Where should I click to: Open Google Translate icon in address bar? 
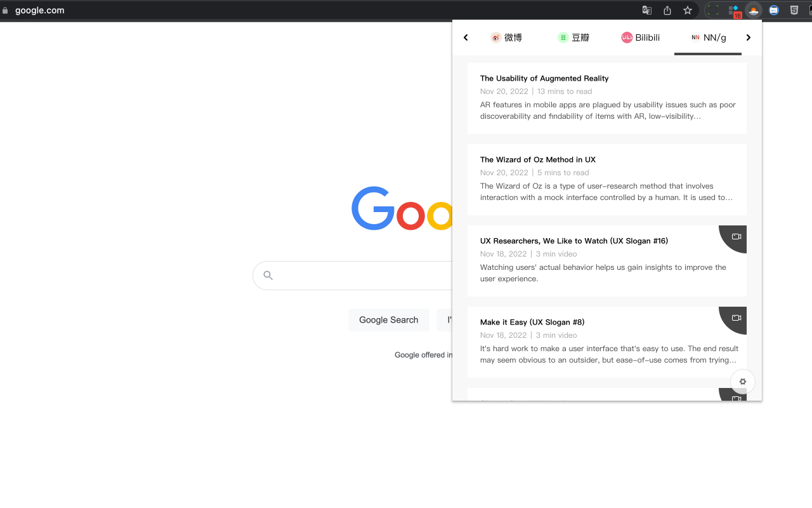646,10
